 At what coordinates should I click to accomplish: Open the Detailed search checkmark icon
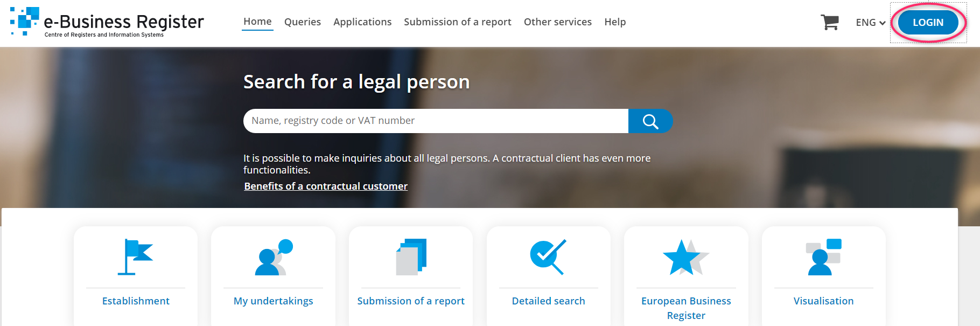pos(548,257)
